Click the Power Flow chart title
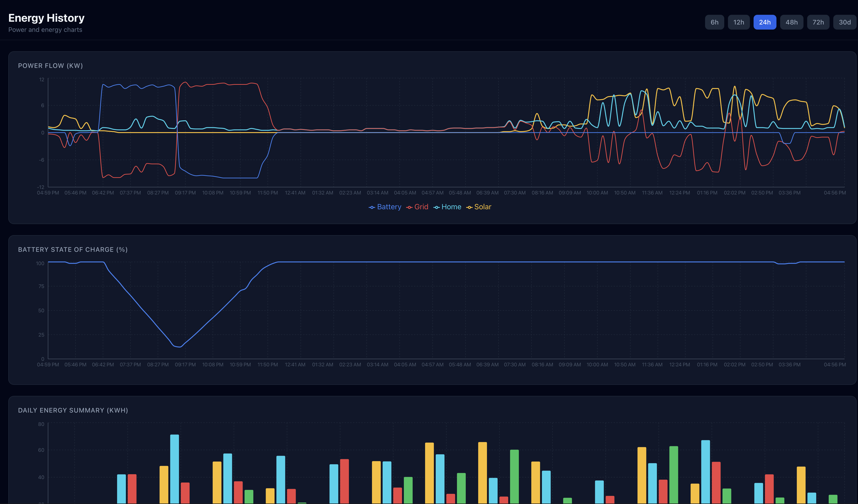The width and height of the screenshot is (858, 504). 50,66
